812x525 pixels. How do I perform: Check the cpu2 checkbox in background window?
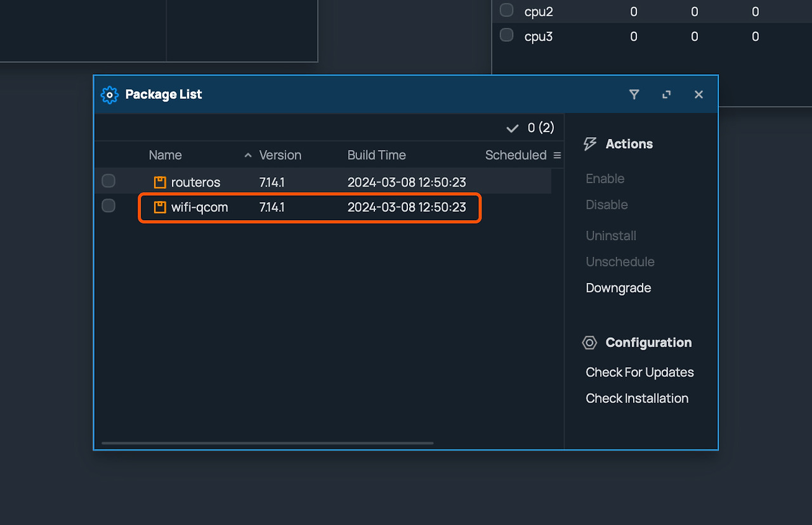(506, 10)
